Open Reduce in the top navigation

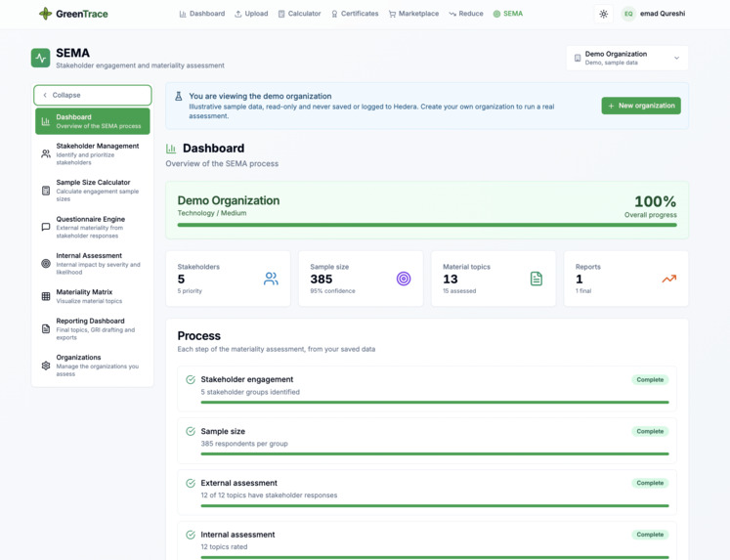466,14
